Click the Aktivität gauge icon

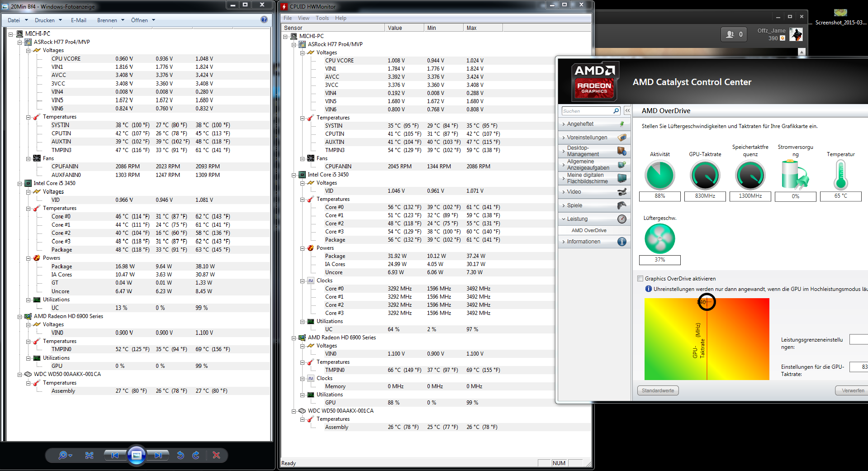coord(660,175)
